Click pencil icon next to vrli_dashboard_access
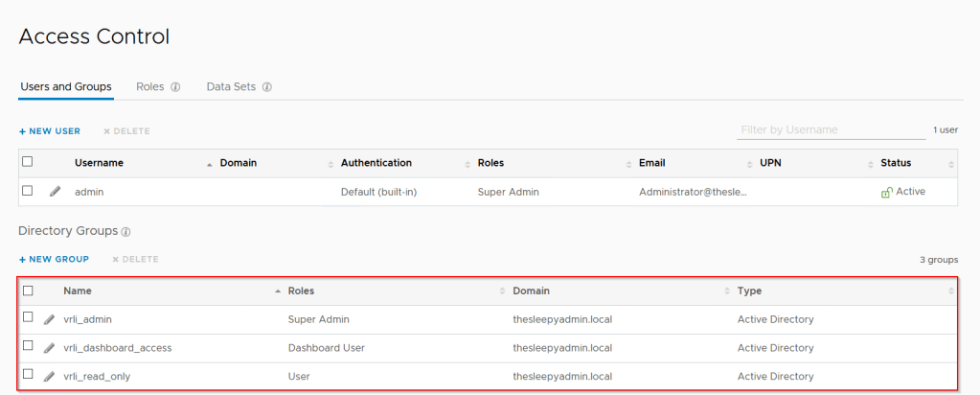Image resolution: width=980 pixels, height=395 pixels. 49,348
